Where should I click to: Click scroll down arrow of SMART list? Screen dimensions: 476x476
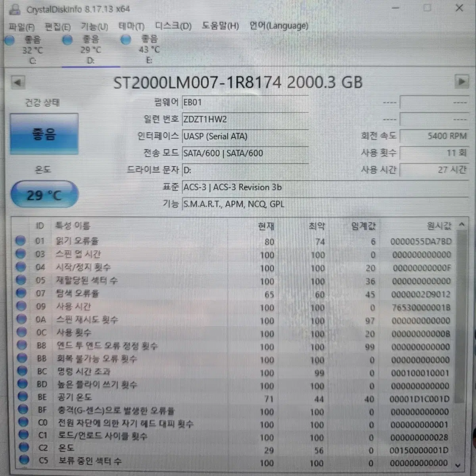(458, 465)
